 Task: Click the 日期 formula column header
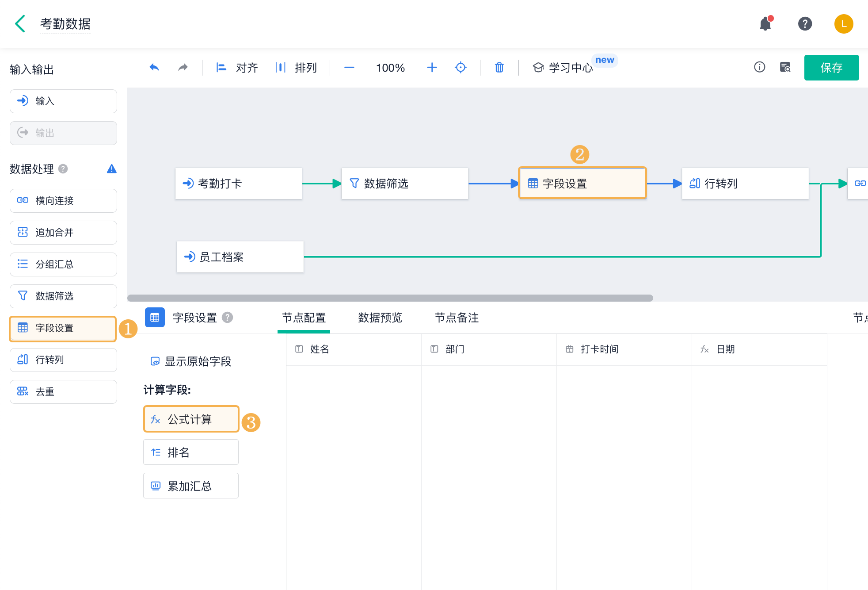(759, 349)
